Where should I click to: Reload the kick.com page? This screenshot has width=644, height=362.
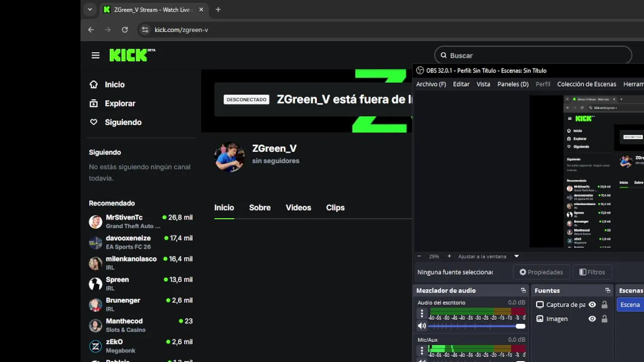pos(125,30)
